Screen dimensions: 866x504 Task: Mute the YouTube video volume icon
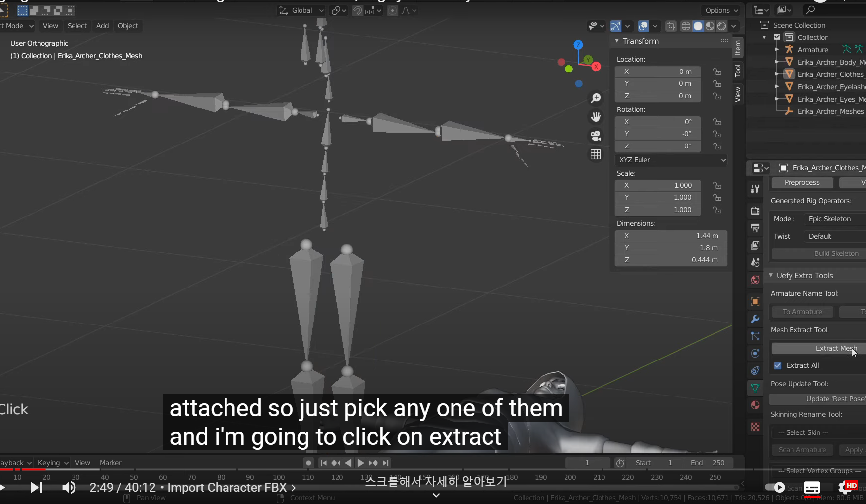point(69,488)
